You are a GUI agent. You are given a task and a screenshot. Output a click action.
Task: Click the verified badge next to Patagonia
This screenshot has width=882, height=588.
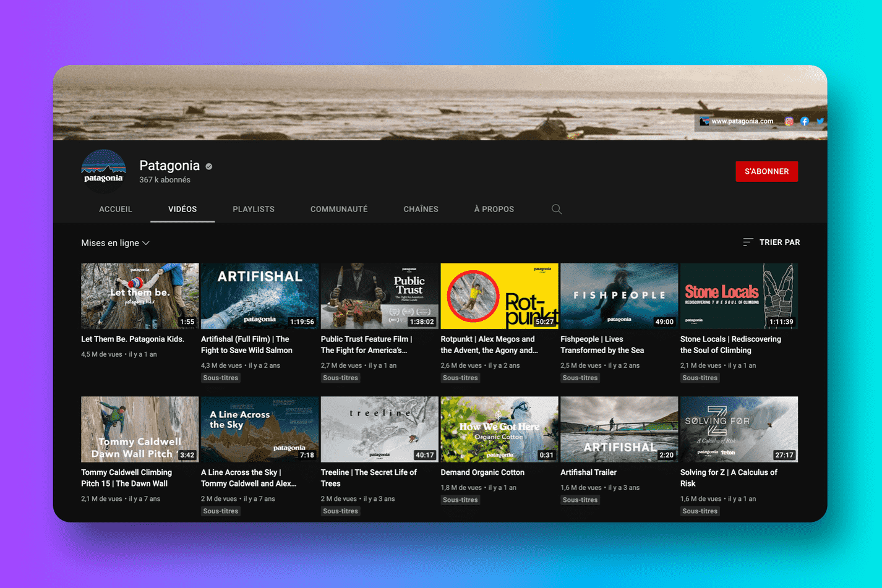[209, 166]
